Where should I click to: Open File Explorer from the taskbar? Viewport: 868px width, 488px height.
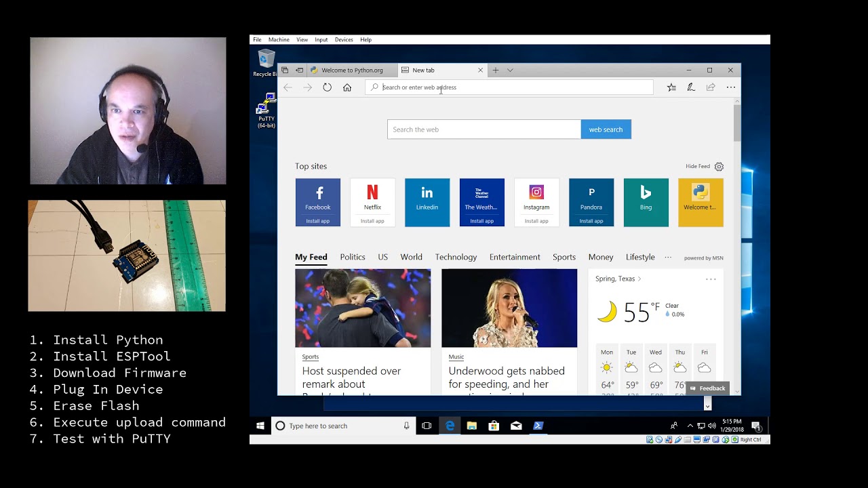472,426
